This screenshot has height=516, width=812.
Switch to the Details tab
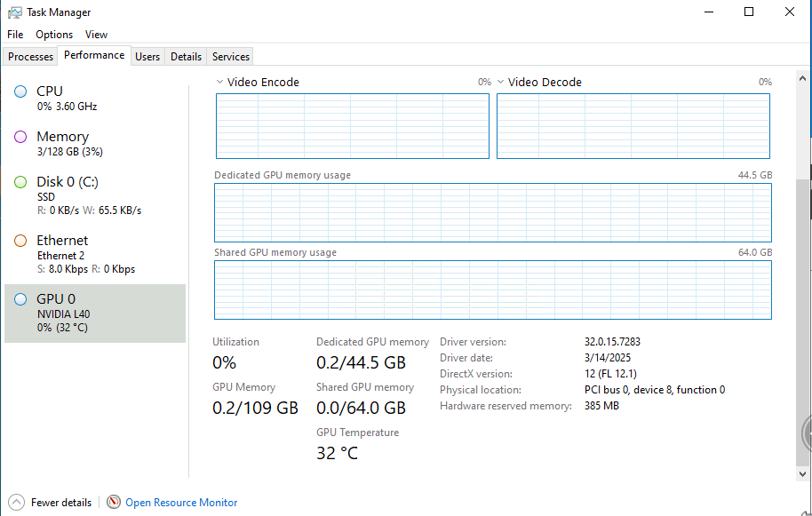pyautogui.click(x=186, y=56)
